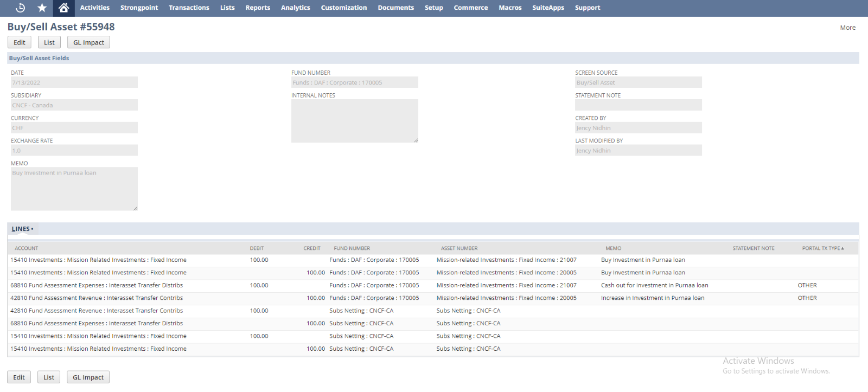The image size is (868, 392).
Task: Open the SuiteApps menu
Action: tap(548, 8)
